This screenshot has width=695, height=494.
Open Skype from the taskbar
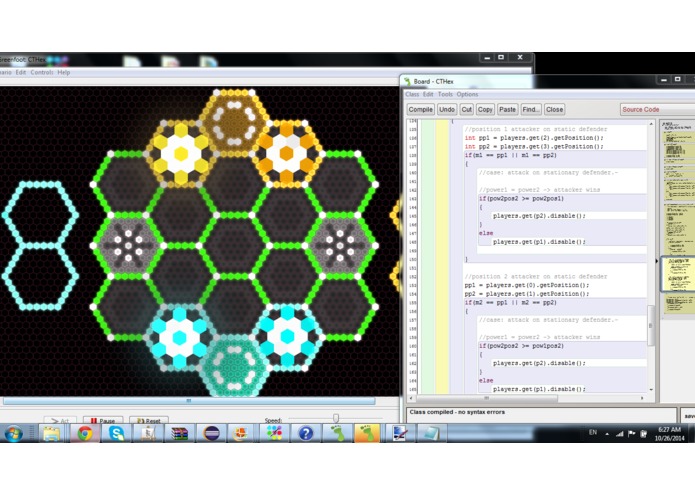(x=117, y=433)
